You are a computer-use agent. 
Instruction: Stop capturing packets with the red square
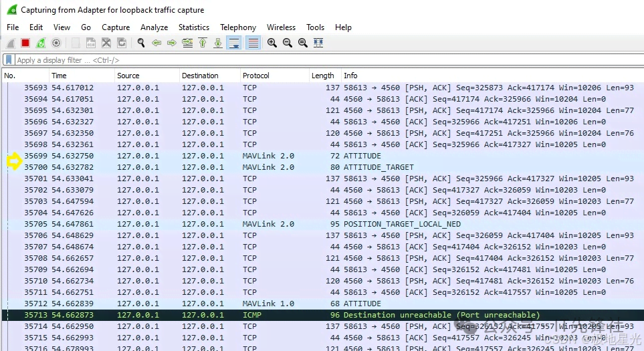25,43
